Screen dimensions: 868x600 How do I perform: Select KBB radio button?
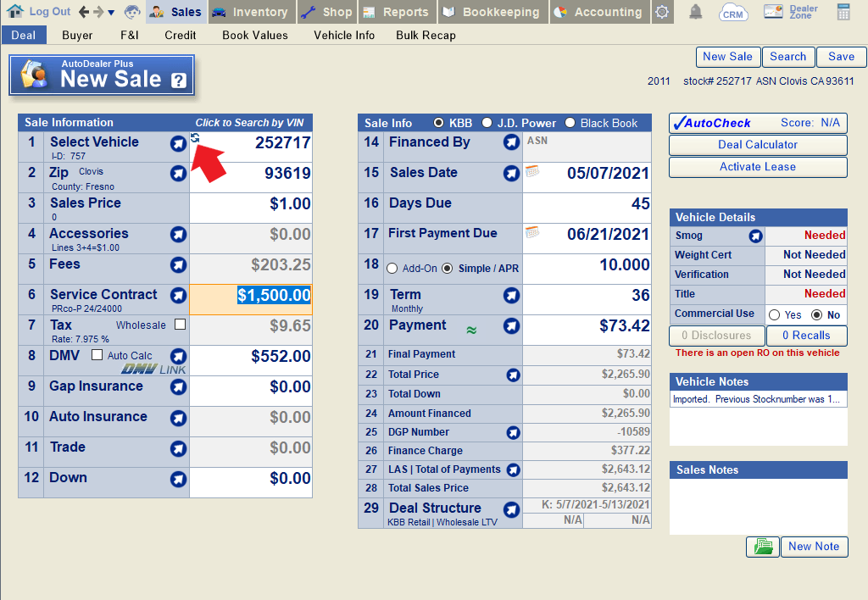tap(438, 123)
